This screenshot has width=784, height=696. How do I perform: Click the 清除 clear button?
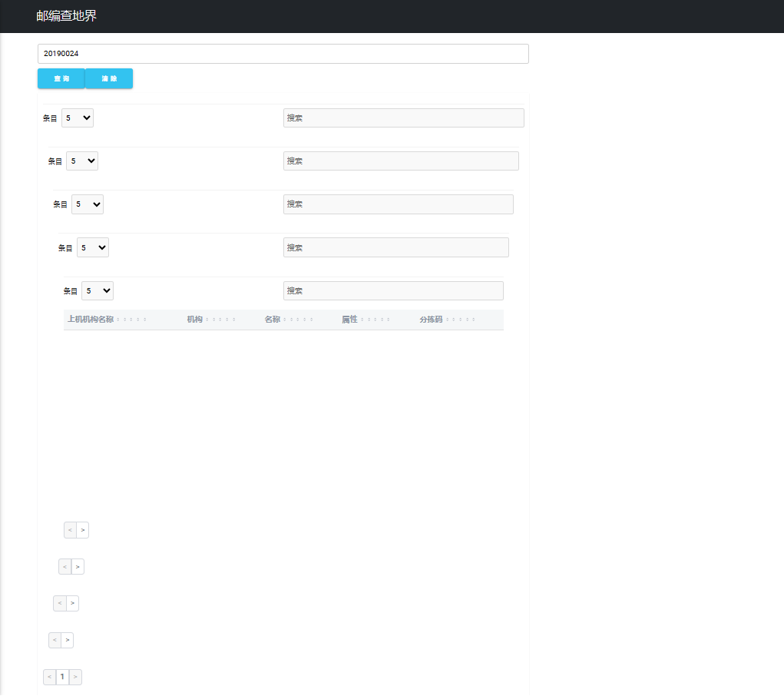[x=109, y=78]
